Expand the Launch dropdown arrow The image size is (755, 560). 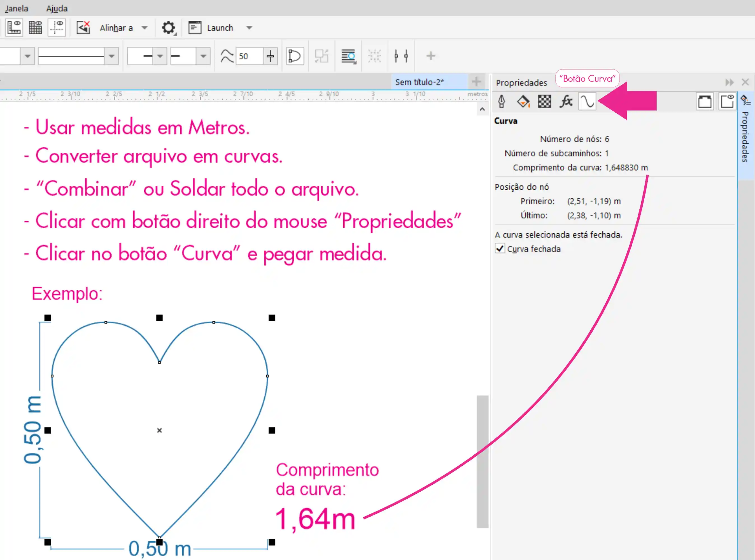[249, 28]
